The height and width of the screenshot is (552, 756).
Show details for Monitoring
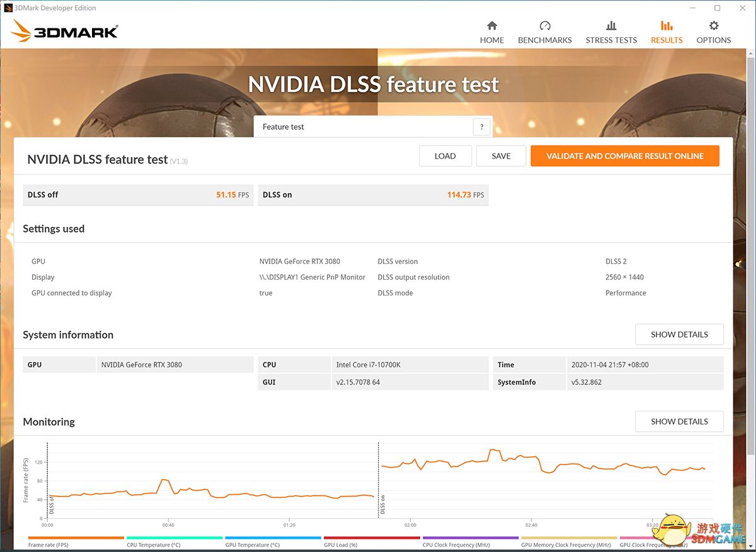point(679,422)
